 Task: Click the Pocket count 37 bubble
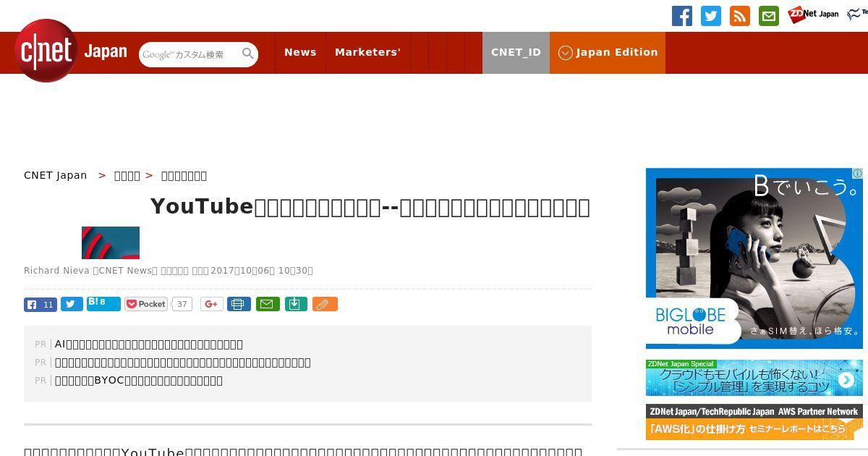point(182,304)
